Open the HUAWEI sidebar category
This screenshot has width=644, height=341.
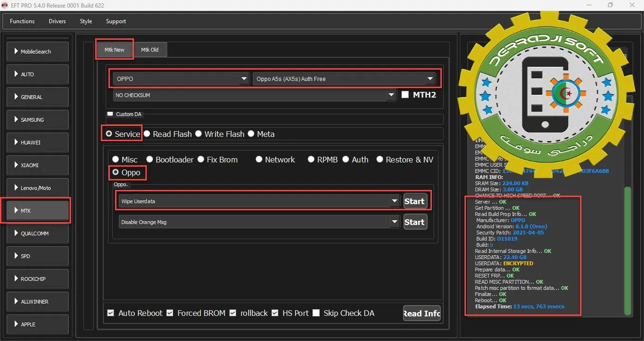click(37, 143)
